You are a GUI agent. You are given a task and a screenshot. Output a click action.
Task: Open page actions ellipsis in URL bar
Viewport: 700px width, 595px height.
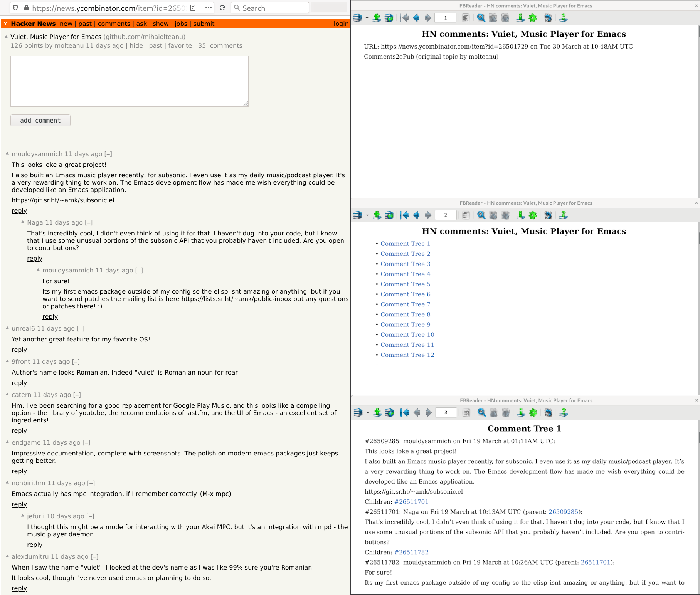point(209,8)
